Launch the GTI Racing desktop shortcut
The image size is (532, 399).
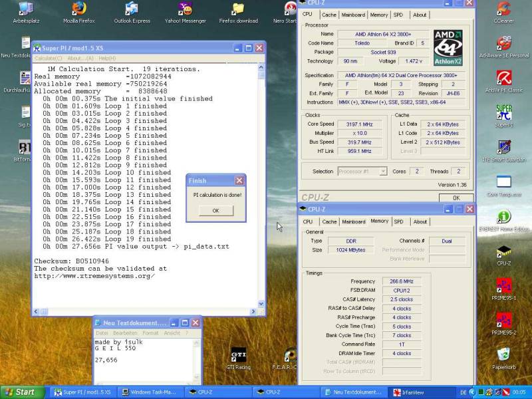tap(239, 358)
